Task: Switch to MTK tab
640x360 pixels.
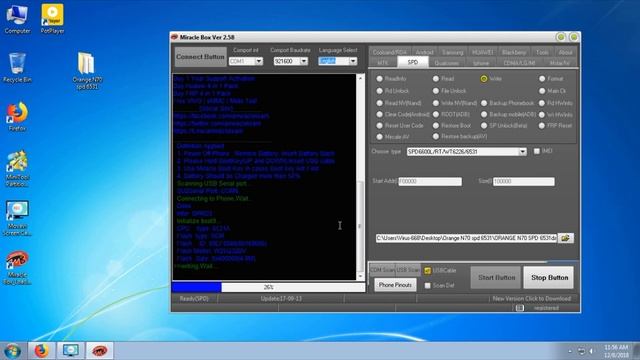Action: click(x=382, y=63)
